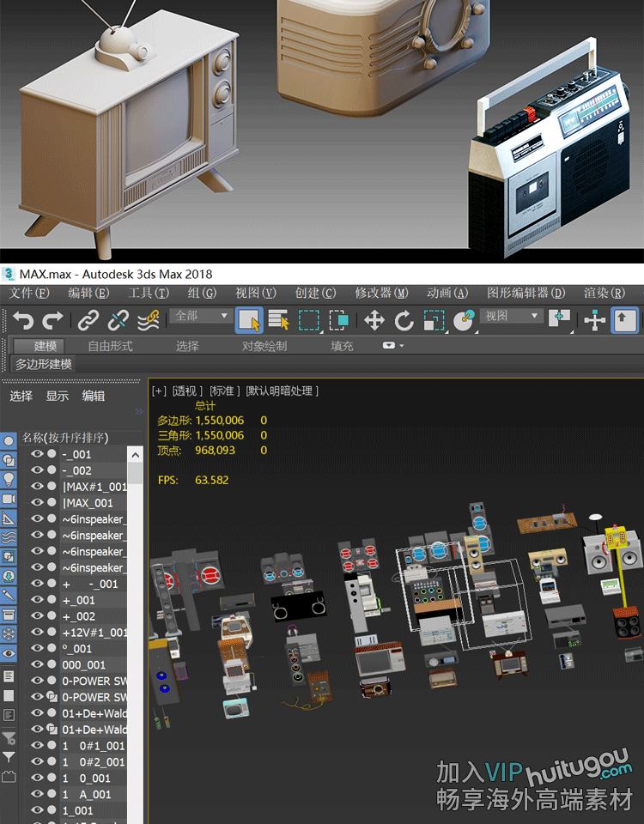The height and width of the screenshot is (824, 644).
Task: Open Select by Name list tool
Action: click(279, 321)
